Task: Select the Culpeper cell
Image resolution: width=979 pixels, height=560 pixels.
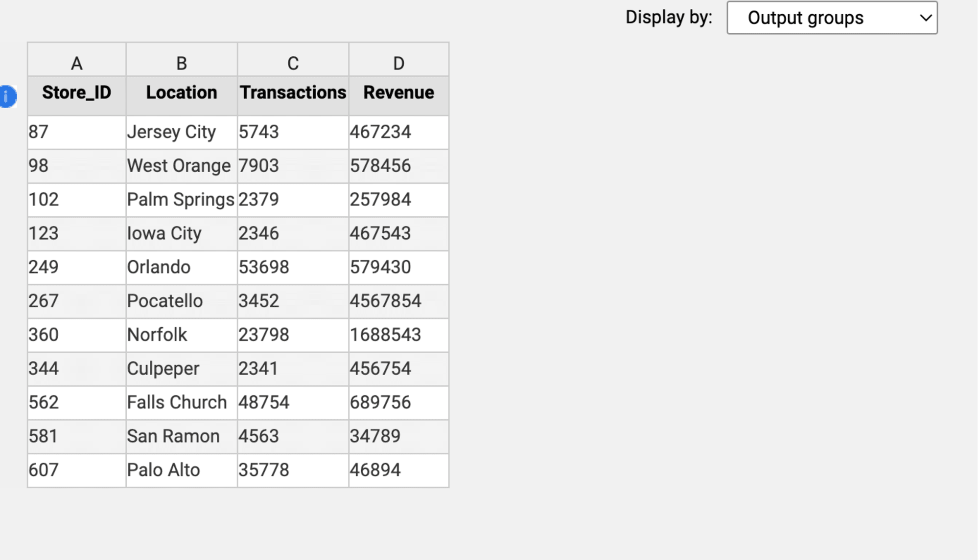Action: pos(182,369)
